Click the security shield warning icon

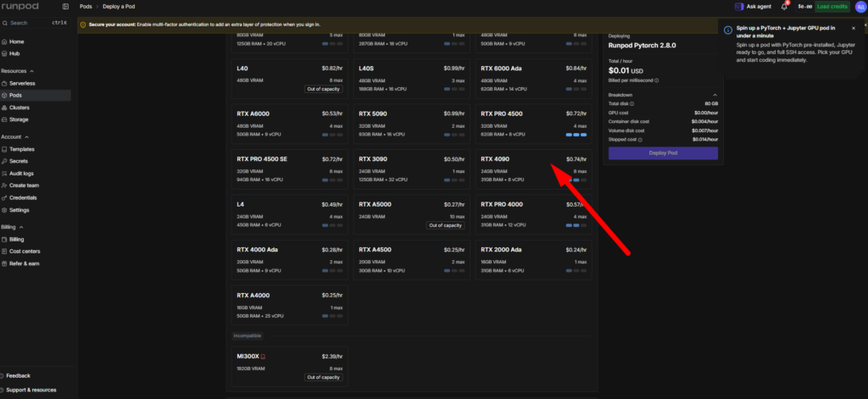click(84, 25)
